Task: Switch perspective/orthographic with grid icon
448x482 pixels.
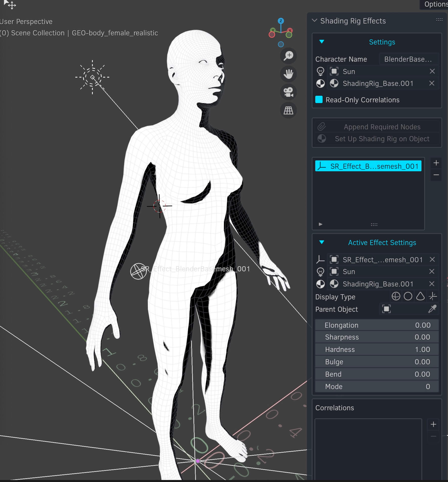Action: (x=288, y=110)
